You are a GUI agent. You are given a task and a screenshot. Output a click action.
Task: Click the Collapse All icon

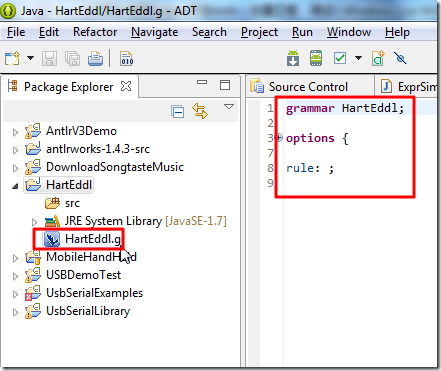pyautogui.click(x=177, y=112)
